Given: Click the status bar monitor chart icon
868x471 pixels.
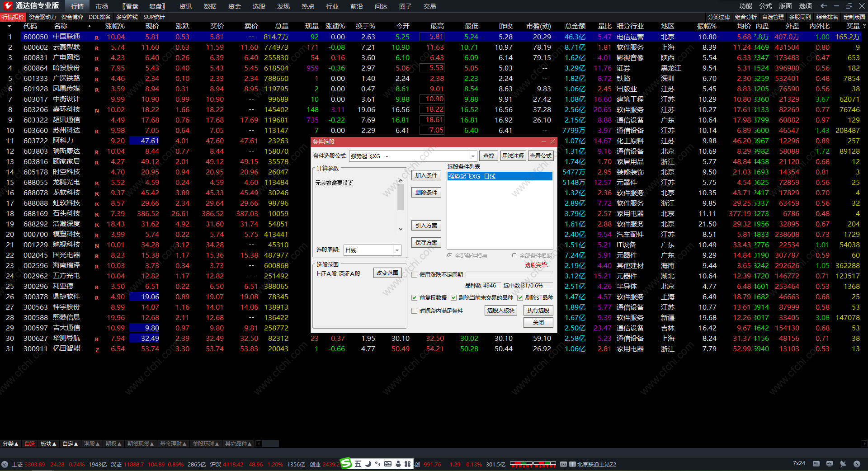Looking at the screenshot, I should pos(830,464).
